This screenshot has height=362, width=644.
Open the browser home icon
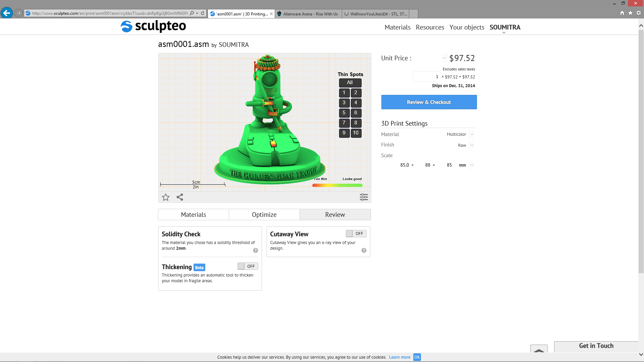point(622,13)
